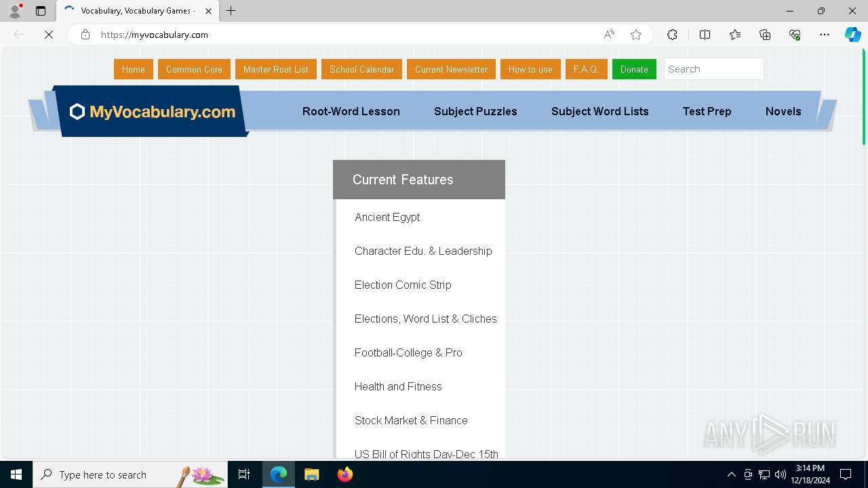Go to the Home page button
This screenshot has height=488, width=868.
point(134,69)
